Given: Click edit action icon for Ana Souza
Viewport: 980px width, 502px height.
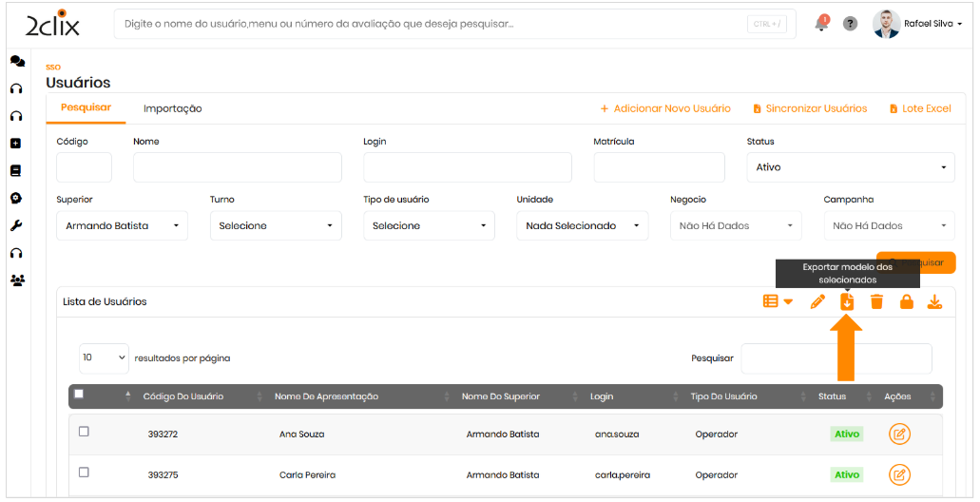Looking at the screenshot, I should pos(899,434).
